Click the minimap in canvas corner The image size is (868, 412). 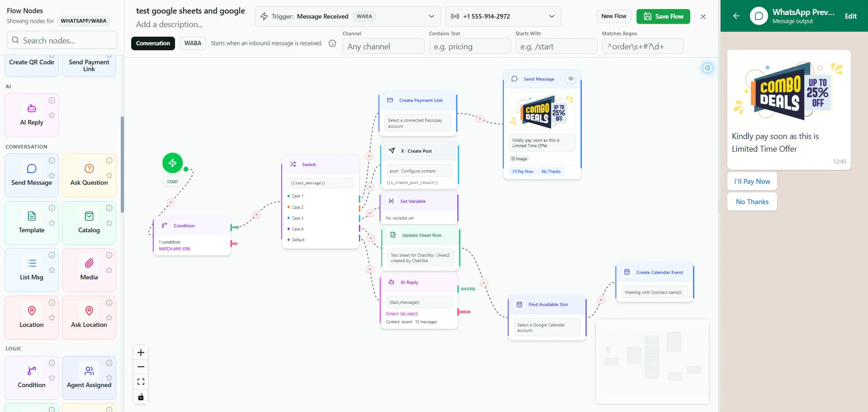652,361
